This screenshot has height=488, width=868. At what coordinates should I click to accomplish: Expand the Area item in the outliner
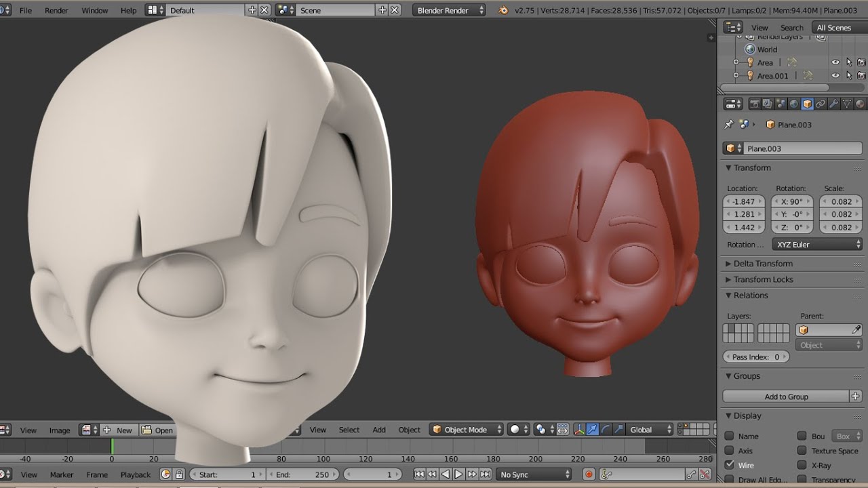click(736, 62)
